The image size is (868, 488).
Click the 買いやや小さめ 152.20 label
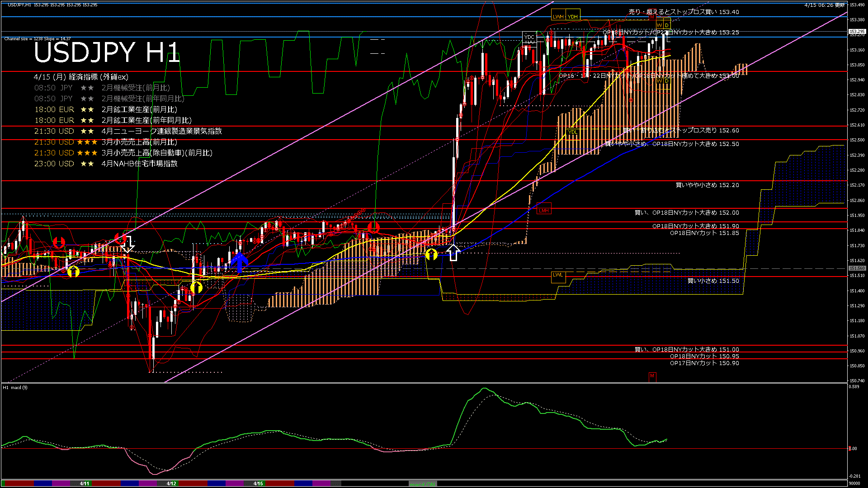[707, 185]
